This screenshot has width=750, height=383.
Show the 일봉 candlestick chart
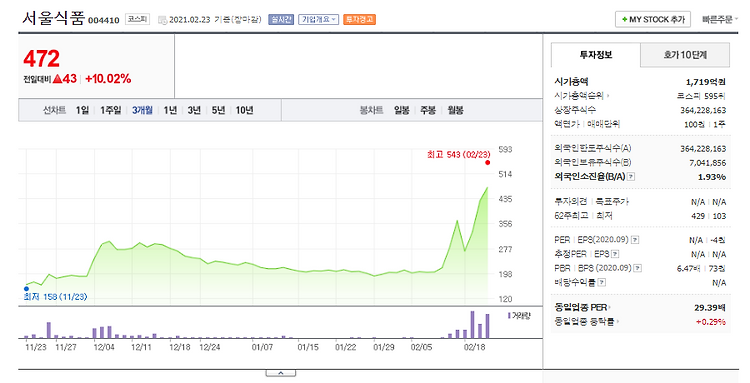coord(401,110)
